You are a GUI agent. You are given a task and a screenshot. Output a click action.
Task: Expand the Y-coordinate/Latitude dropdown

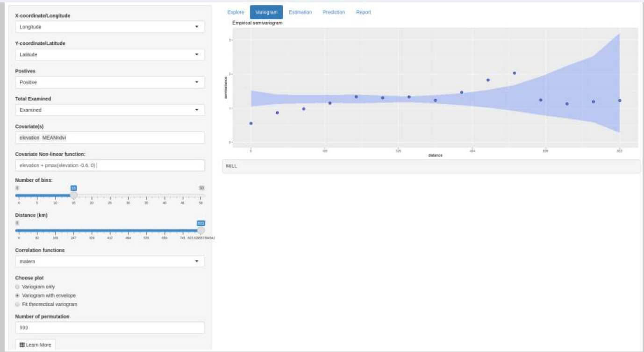tap(110, 55)
